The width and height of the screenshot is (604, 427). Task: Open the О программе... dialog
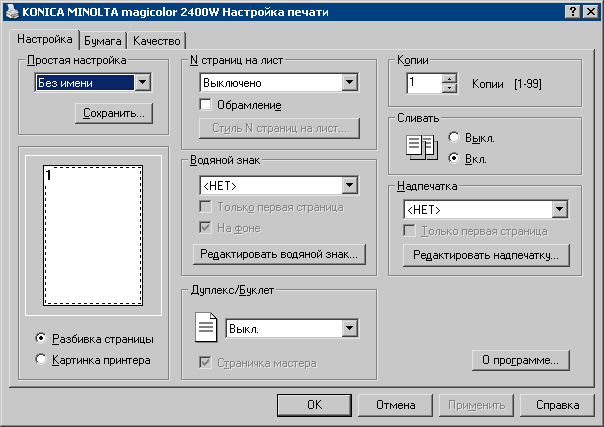[520, 360]
